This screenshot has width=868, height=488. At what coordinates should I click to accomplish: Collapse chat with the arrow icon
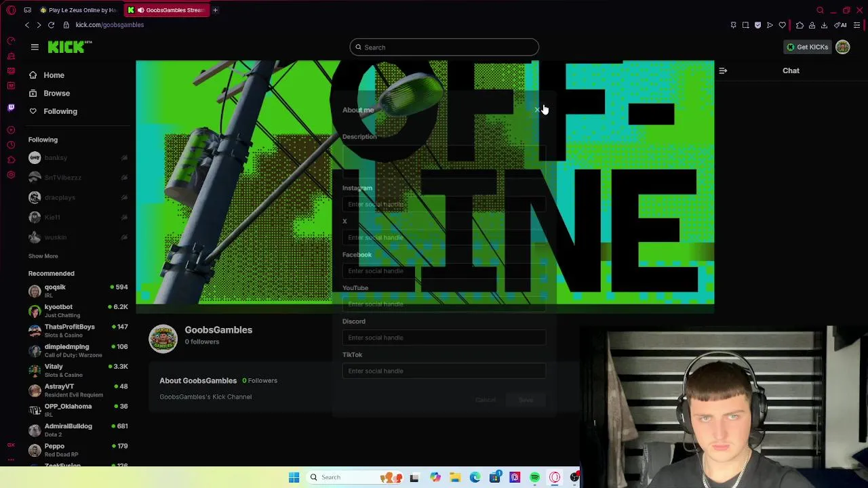point(723,70)
